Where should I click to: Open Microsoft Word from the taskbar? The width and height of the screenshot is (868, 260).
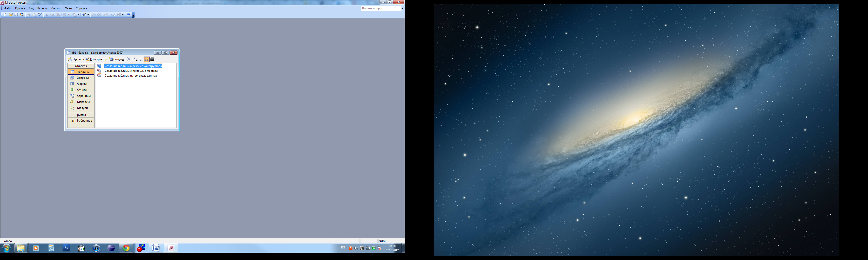coord(156,248)
